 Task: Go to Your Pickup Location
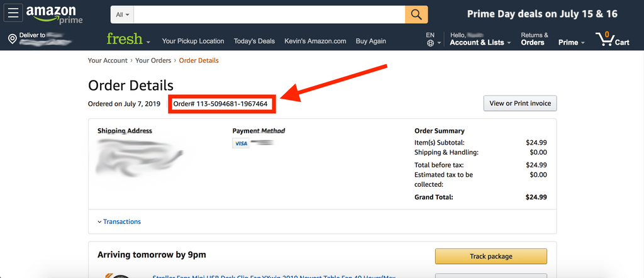193,41
